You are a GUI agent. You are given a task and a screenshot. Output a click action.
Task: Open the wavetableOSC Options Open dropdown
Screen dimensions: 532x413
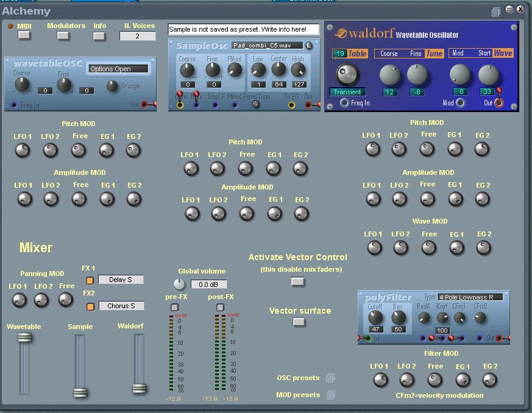[118, 69]
